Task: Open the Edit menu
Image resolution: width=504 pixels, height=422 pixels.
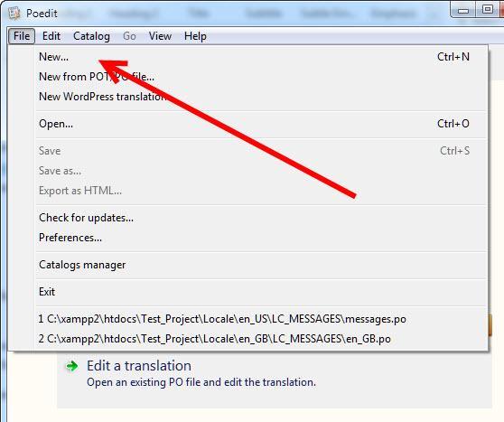Action: (x=51, y=36)
